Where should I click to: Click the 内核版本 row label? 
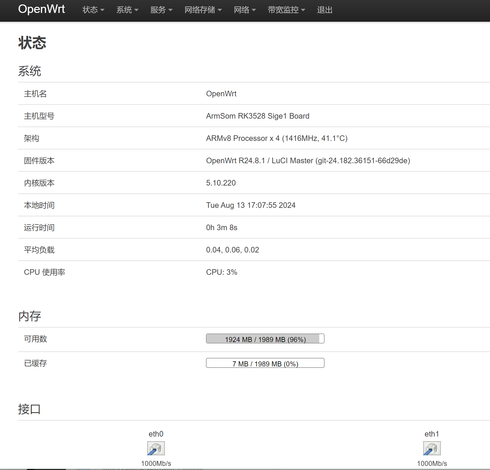[x=39, y=183]
